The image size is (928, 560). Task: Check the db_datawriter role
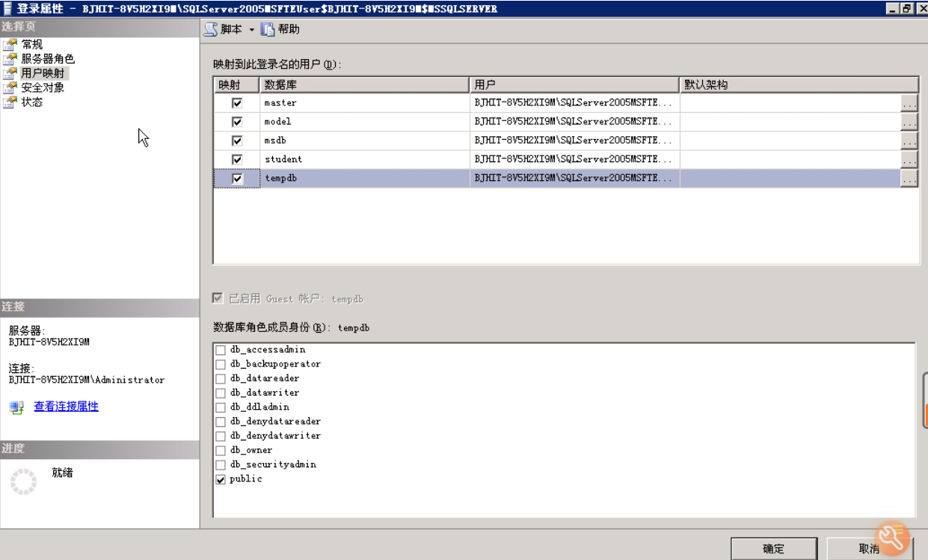click(x=221, y=393)
